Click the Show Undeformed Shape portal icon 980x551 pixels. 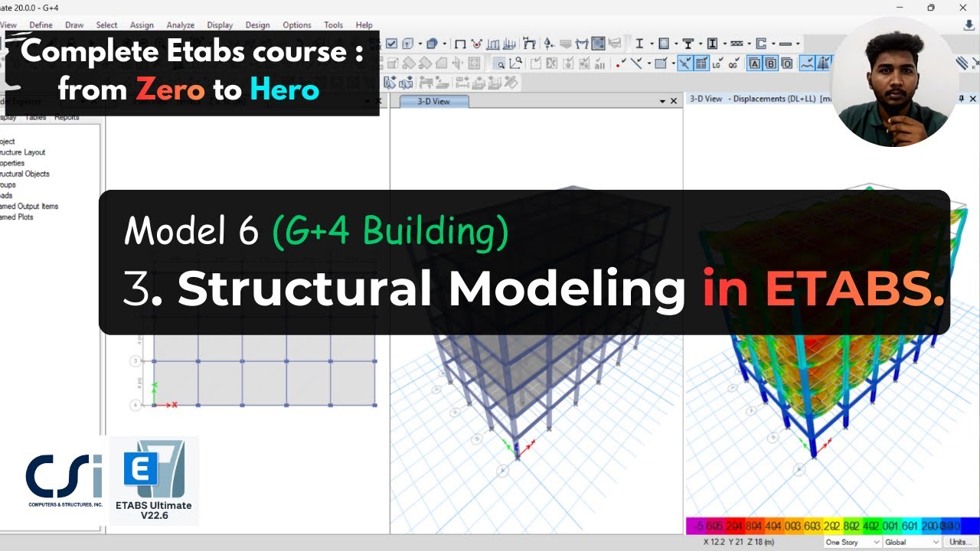[x=460, y=44]
